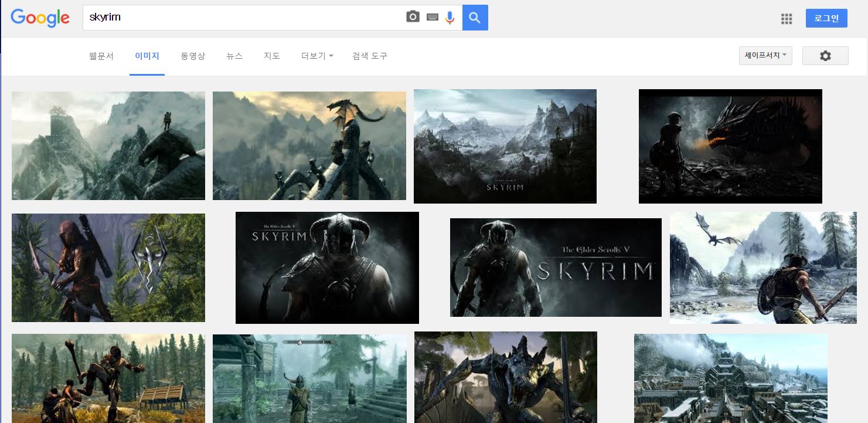Click the 로그인 sign-in button
868x423 pixels.
826,18
